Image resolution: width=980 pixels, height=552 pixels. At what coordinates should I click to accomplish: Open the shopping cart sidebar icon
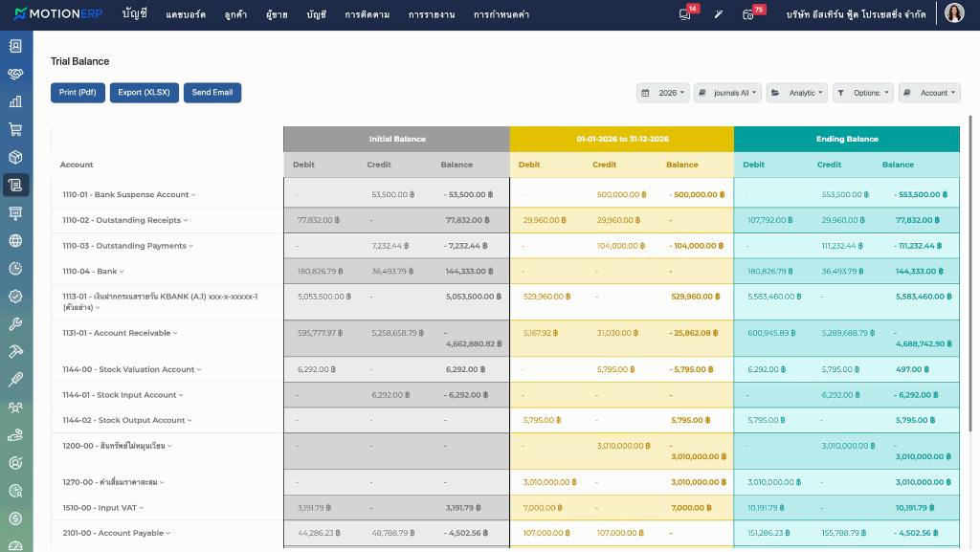click(x=15, y=129)
